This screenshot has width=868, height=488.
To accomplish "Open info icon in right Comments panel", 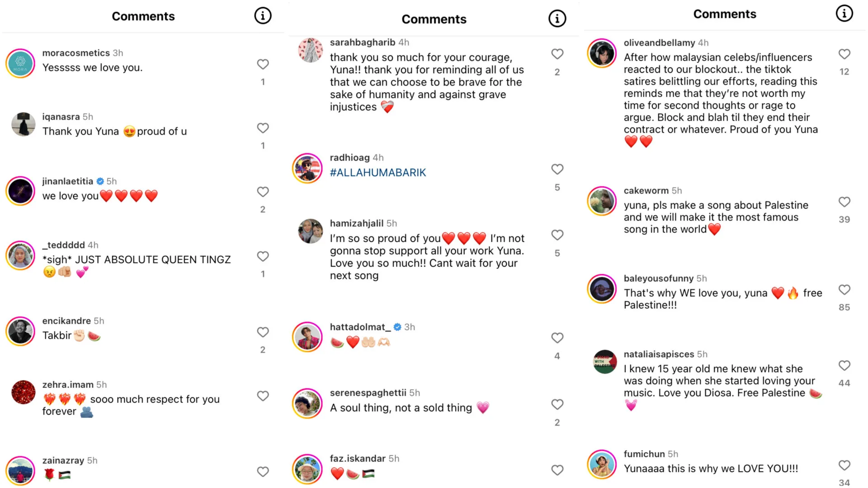I will click(x=844, y=14).
